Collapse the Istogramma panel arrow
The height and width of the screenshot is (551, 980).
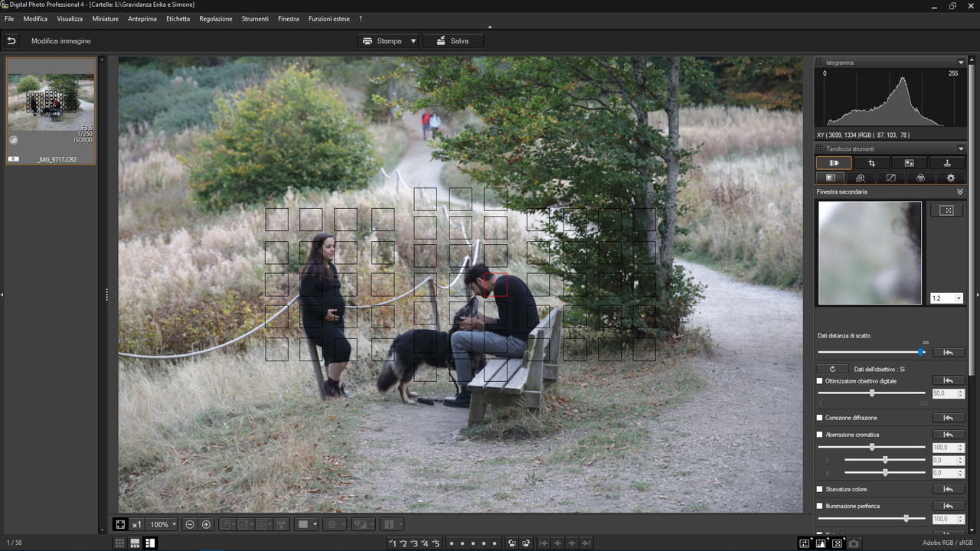coord(961,63)
